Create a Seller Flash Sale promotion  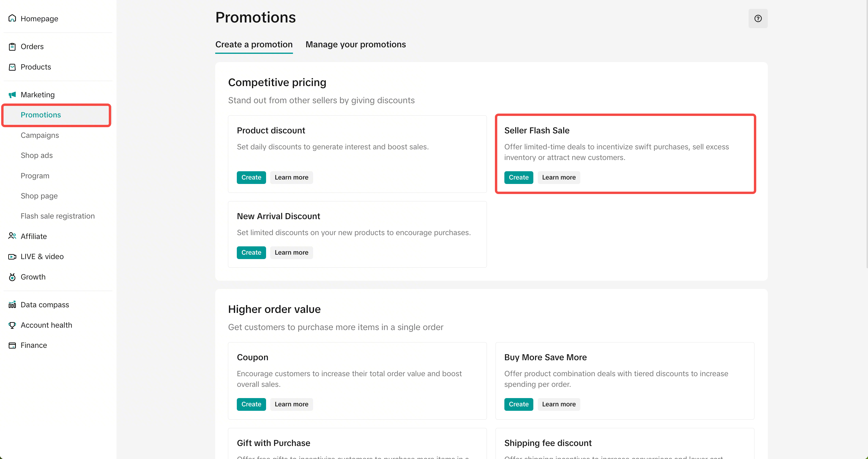[x=518, y=178]
